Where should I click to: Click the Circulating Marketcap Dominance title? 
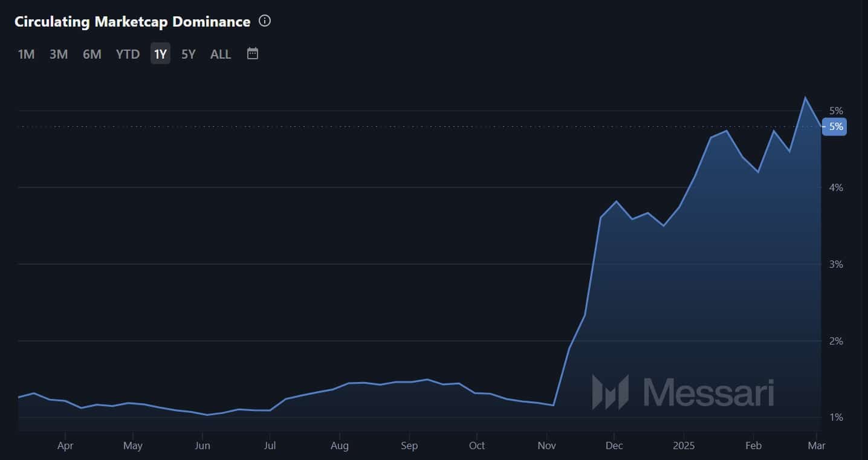[132, 22]
